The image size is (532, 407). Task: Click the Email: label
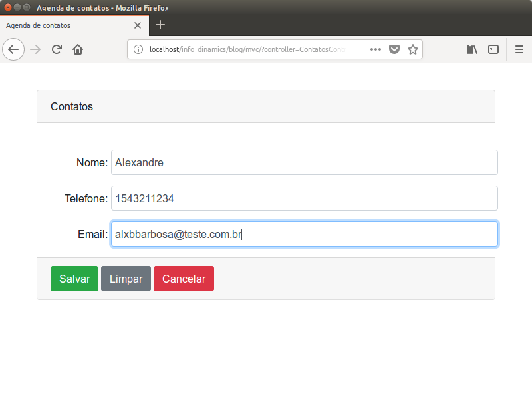pos(92,234)
